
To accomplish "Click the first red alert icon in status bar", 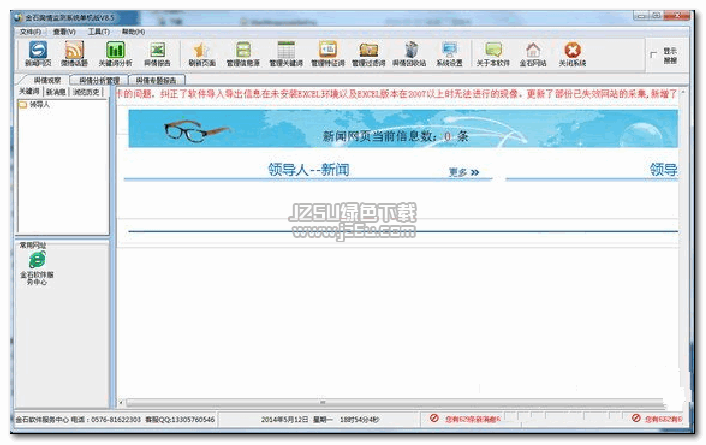I will click(x=434, y=418).
